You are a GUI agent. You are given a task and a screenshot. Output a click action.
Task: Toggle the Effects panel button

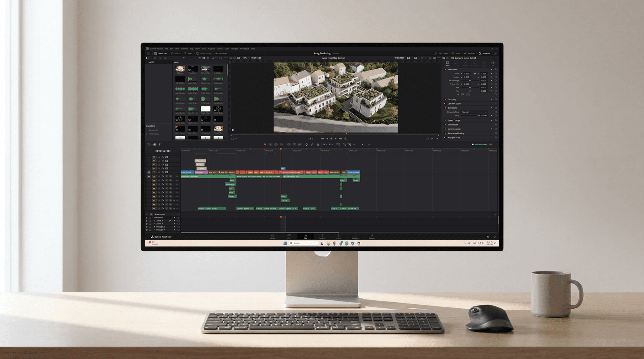(x=175, y=53)
